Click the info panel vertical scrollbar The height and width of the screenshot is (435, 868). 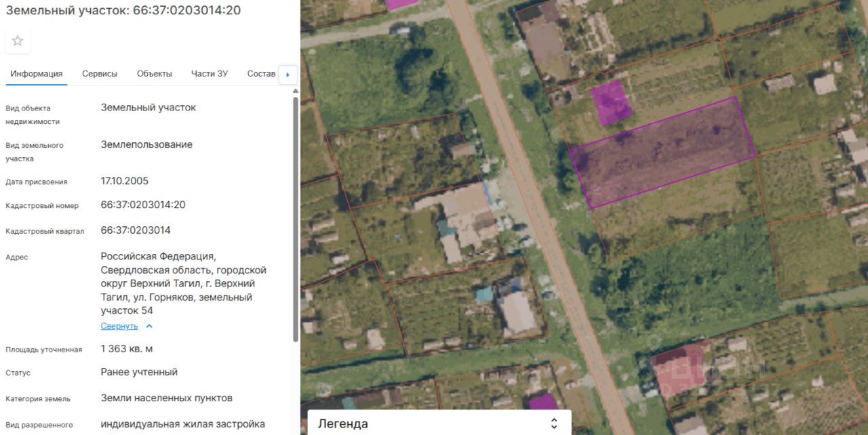pyautogui.click(x=295, y=218)
